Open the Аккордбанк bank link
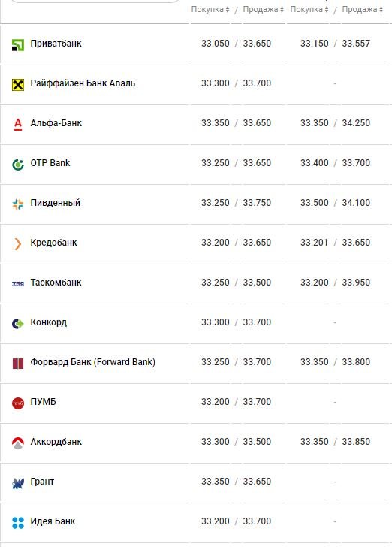The height and width of the screenshot is (547, 392). pos(56,442)
